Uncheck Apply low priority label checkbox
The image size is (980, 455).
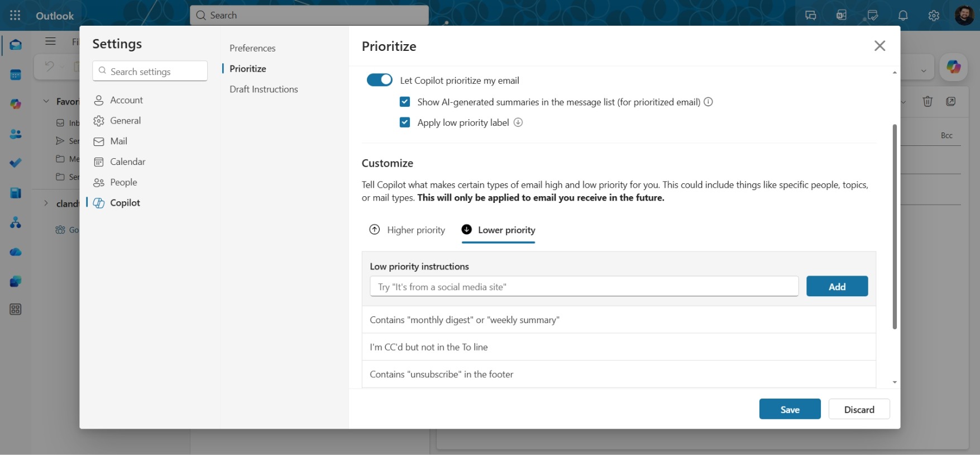tap(405, 122)
